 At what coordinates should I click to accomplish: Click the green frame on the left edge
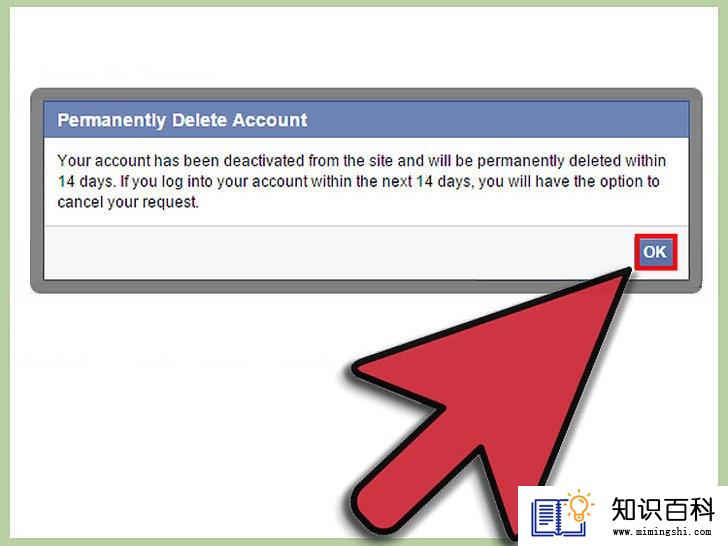pyautogui.click(x=5, y=273)
